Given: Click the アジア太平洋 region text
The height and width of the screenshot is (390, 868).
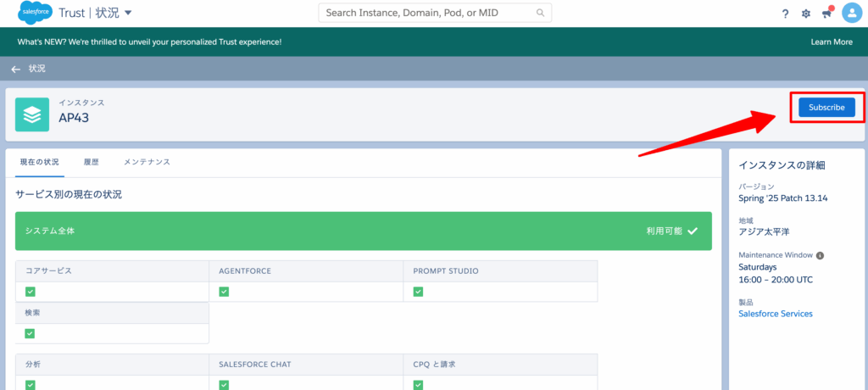Looking at the screenshot, I should tap(765, 231).
